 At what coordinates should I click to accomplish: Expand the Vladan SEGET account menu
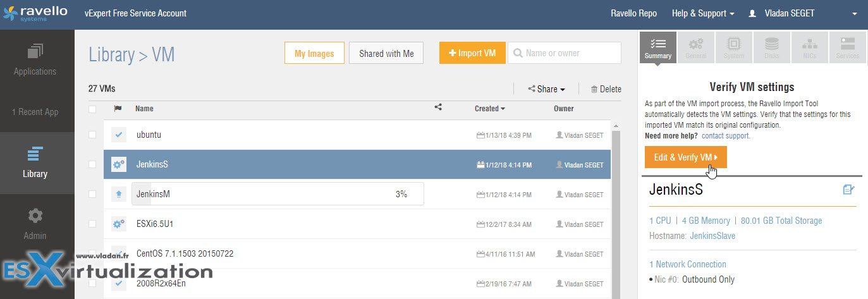tap(854, 14)
